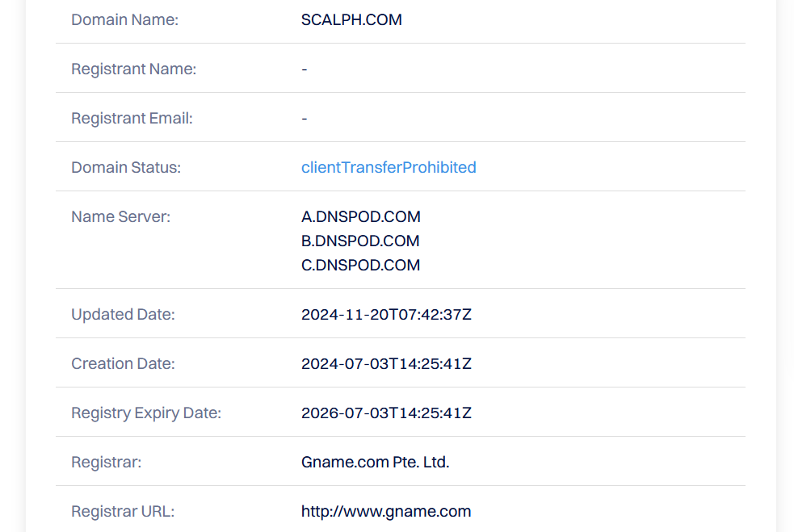This screenshot has height=532, width=794.
Task: Click the Domain Status label
Action: [125, 168]
